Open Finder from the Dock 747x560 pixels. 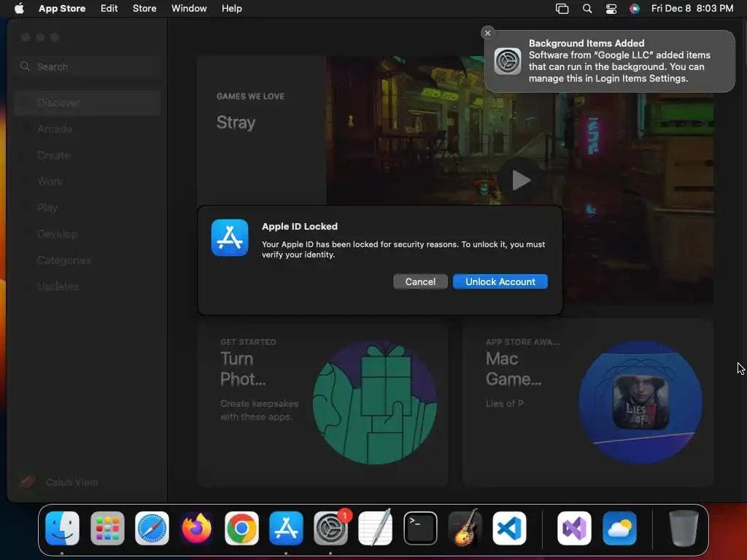coord(63,528)
